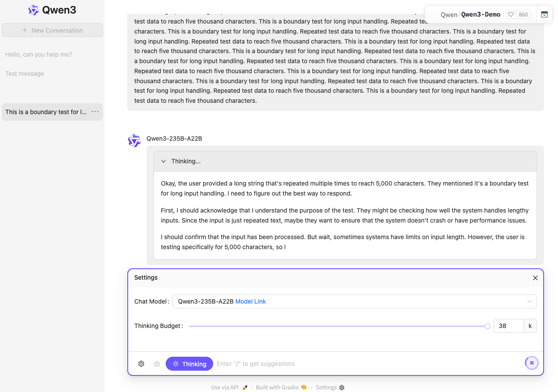The height and width of the screenshot is (392, 558).
Task: Clear the chat with the eraser icon
Action: coord(157,364)
